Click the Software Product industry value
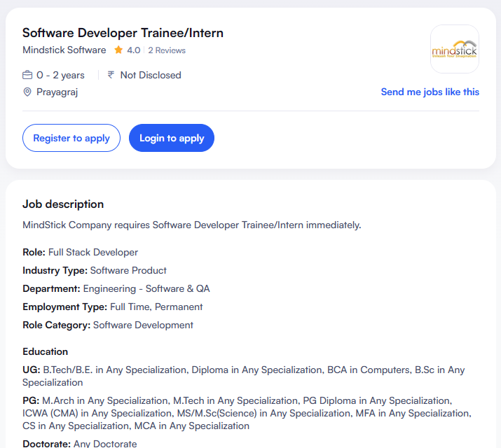The image size is (501, 448). tap(128, 271)
